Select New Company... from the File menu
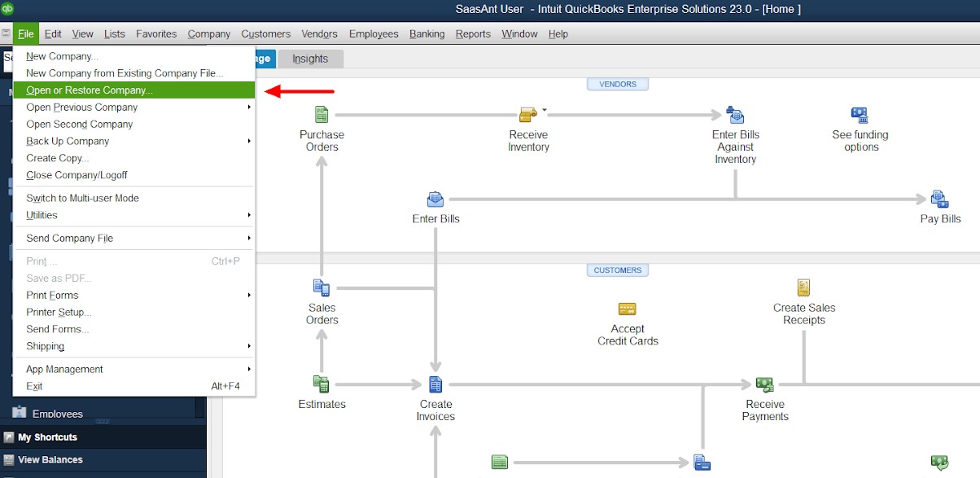The height and width of the screenshot is (478, 980). coord(134,56)
